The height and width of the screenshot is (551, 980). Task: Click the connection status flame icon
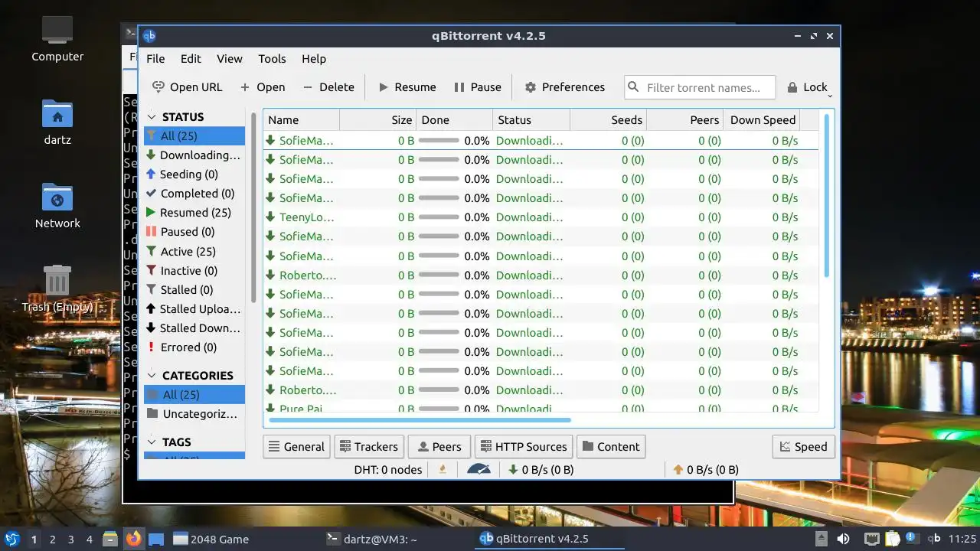442,470
